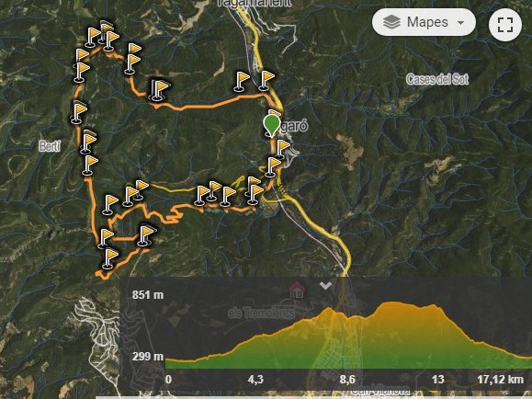532x399 pixels.
Task: Click the red house icon on map
Action: [297, 290]
